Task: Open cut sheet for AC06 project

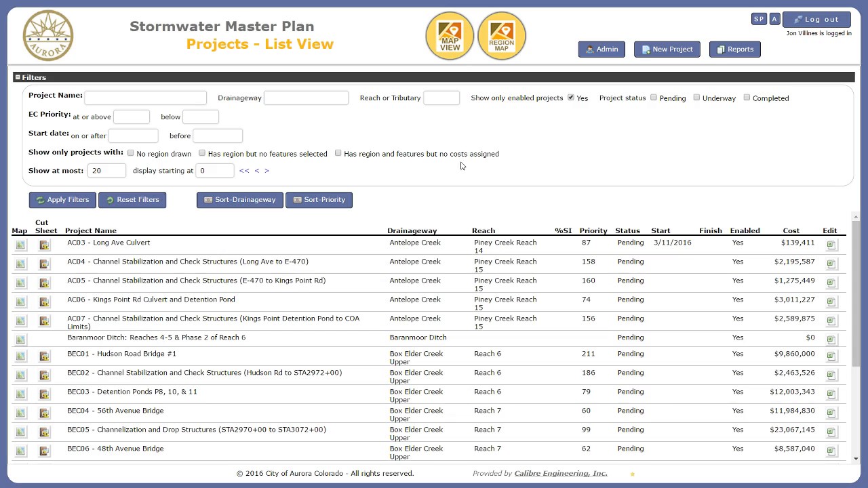Action: coord(44,302)
